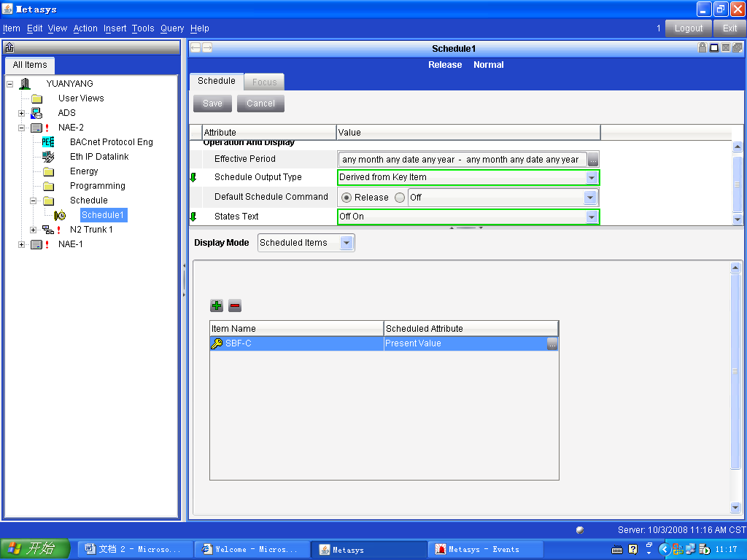Image resolution: width=747 pixels, height=560 pixels.
Task: Click the lock icon in Schedule1 header
Action: click(x=703, y=48)
